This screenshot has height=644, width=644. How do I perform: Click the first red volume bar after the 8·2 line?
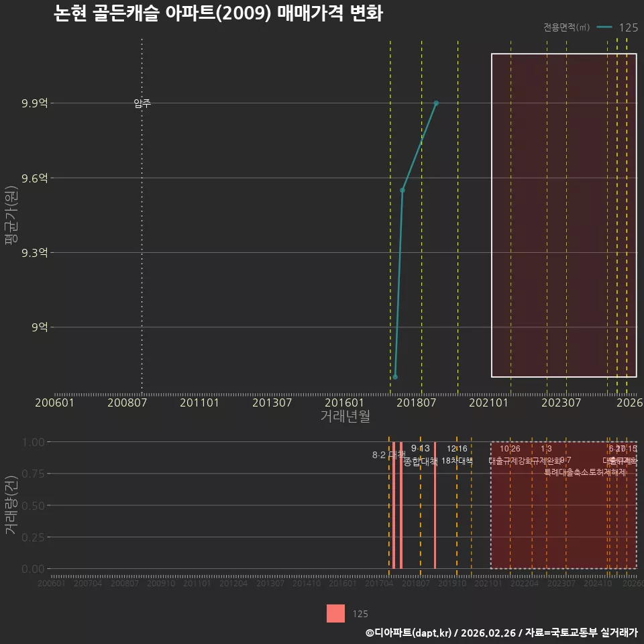pyautogui.click(x=394, y=505)
